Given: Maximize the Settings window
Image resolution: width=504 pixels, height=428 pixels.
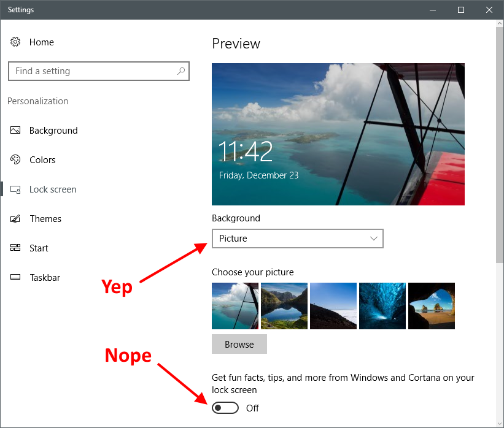Looking at the screenshot, I should 460,10.
